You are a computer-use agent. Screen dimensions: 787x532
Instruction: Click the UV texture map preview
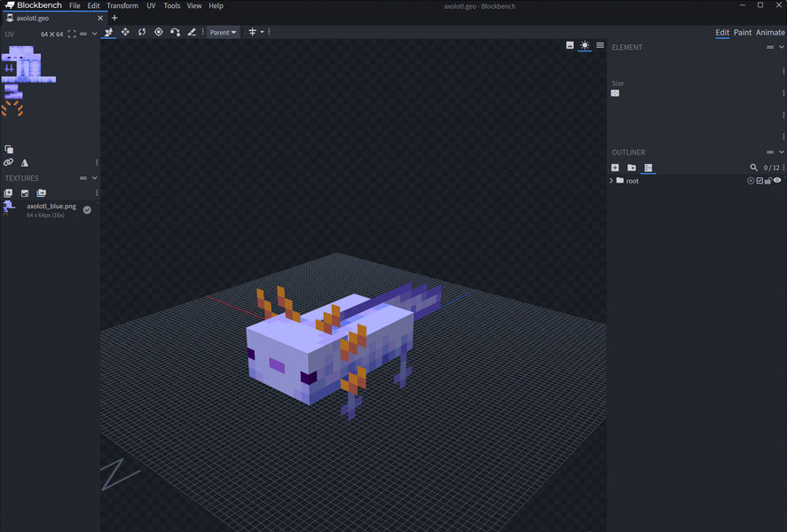point(28,80)
